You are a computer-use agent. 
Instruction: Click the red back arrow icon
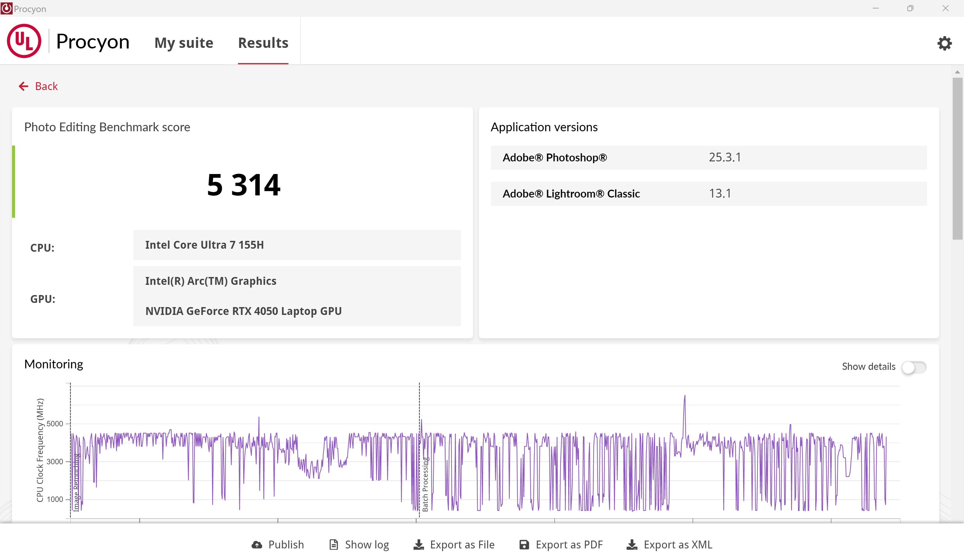23,86
